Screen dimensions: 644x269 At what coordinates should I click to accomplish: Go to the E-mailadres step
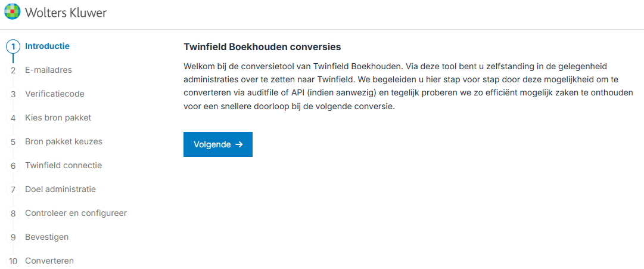48,70
